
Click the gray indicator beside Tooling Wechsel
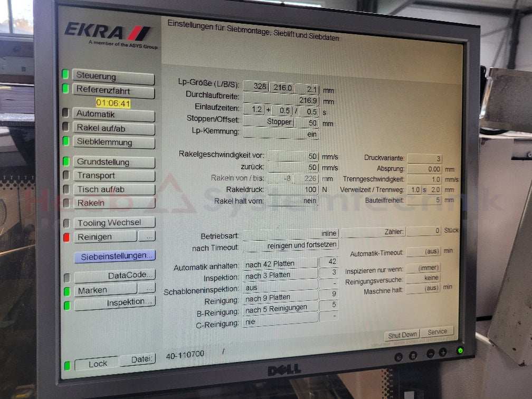[66, 223]
